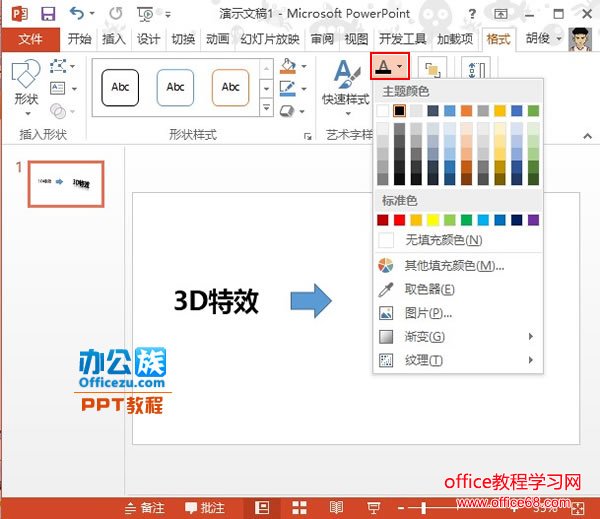Image resolution: width=600 pixels, height=519 pixels.
Task: Expand the Undo history dropdown arrow
Action: (x=92, y=13)
